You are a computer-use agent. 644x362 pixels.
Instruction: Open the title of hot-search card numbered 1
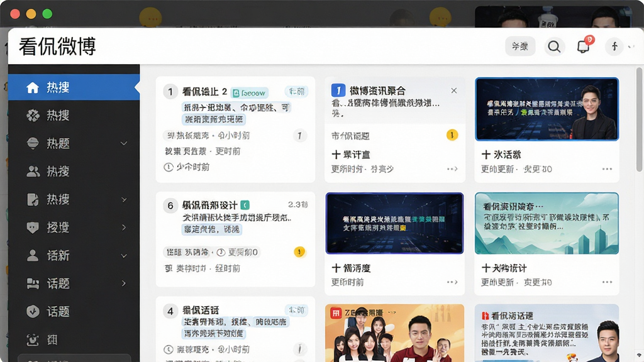(x=204, y=92)
